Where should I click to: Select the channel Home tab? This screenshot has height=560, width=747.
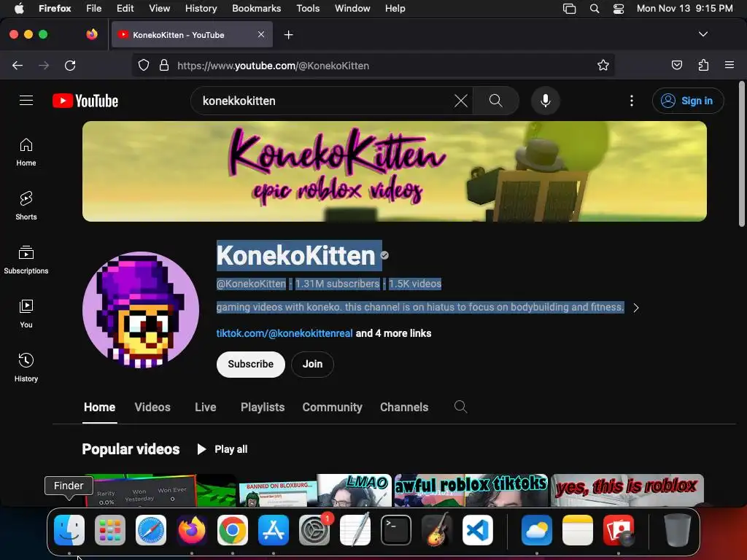point(99,407)
